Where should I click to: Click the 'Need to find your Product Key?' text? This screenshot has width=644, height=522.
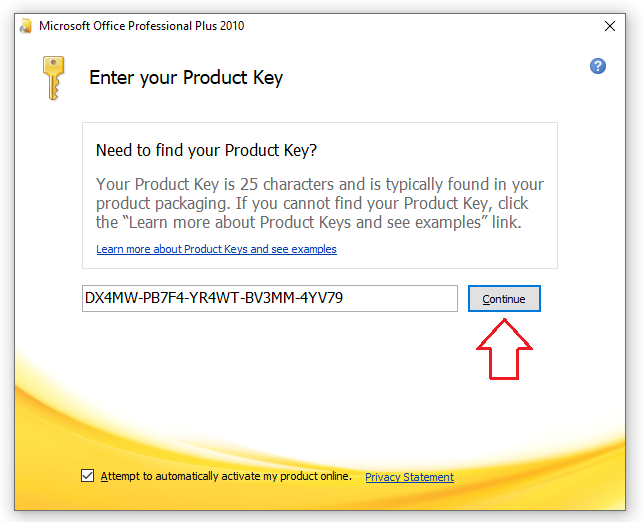(206, 150)
